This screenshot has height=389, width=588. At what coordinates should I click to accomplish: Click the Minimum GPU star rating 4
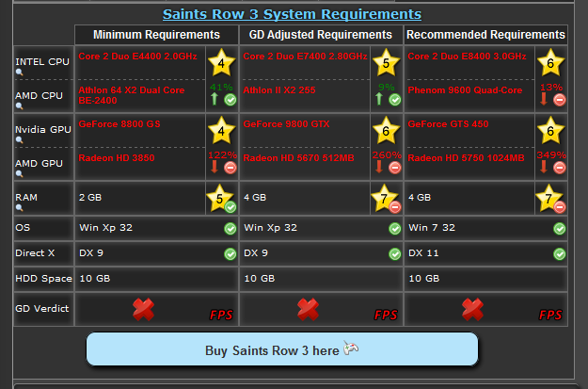221,130
